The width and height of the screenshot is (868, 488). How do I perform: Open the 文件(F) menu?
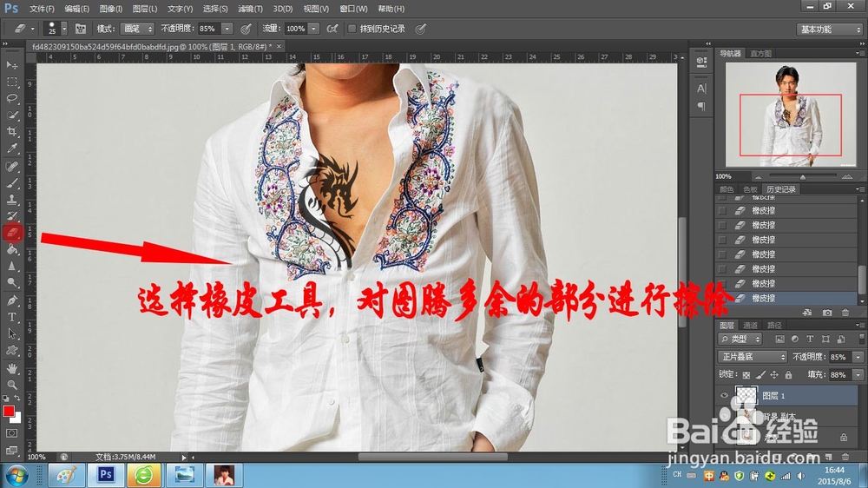(42, 9)
